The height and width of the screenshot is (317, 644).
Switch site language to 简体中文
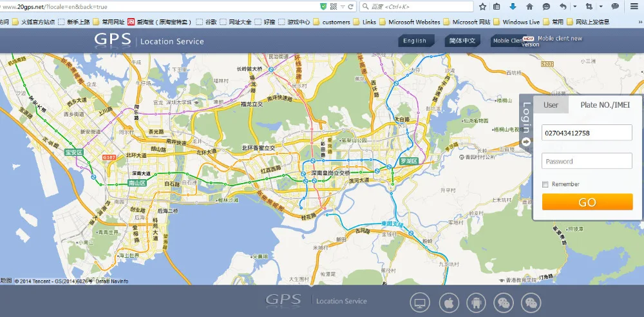(462, 41)
